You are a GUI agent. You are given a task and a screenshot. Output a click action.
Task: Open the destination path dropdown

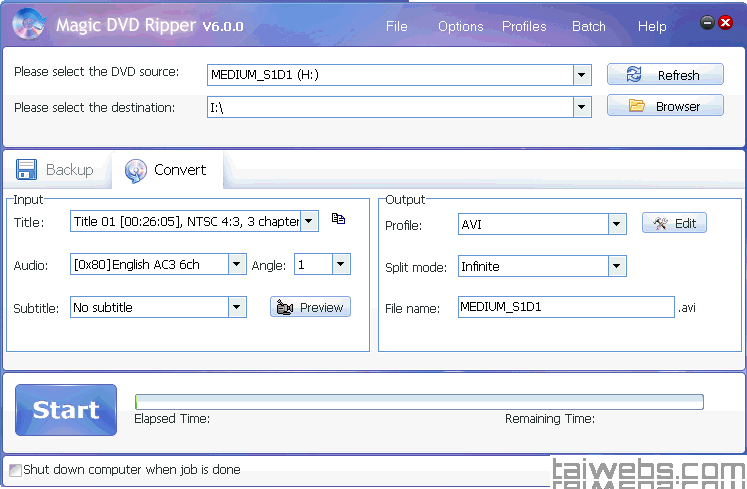[x=582, y=107]
